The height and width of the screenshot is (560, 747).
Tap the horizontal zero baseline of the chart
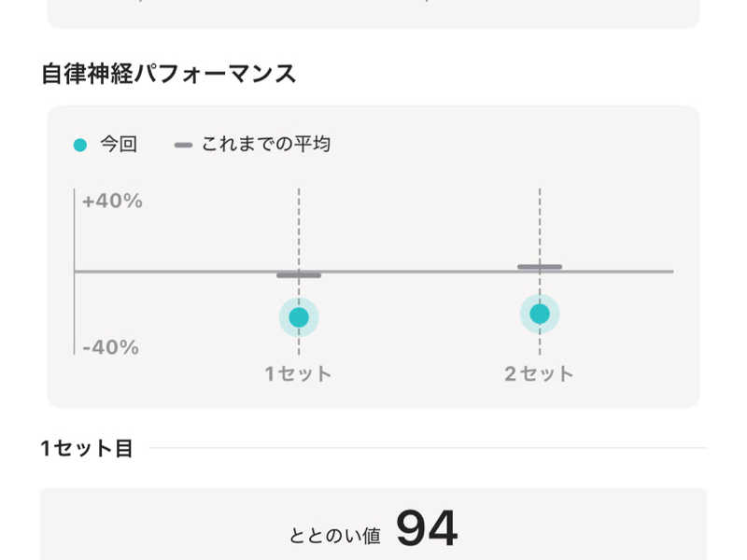374,272
